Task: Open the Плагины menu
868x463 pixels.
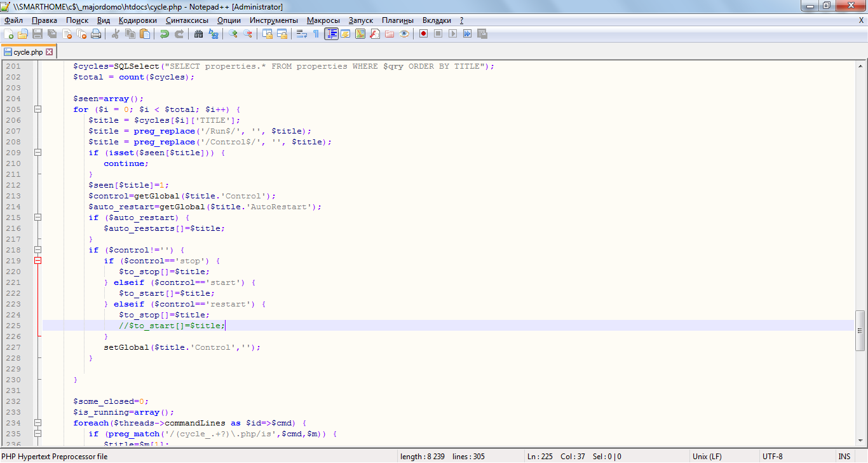Action: (399, 20)
